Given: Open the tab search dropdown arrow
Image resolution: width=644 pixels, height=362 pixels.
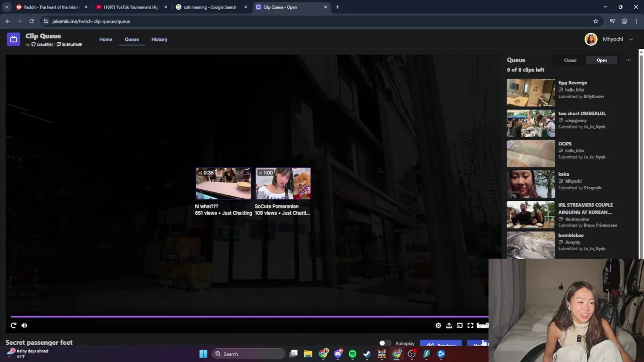Looking at the screenshot, I should (x=7, y=7).
